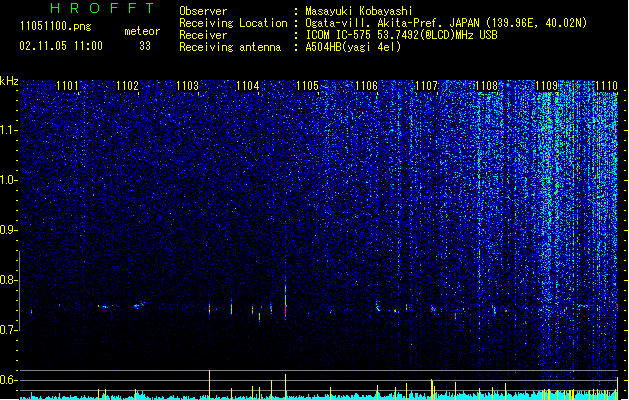Click the timestamp 02.11.05 11:00
The width and height of the screenshot is (629, 400).
tap(61, 46)
